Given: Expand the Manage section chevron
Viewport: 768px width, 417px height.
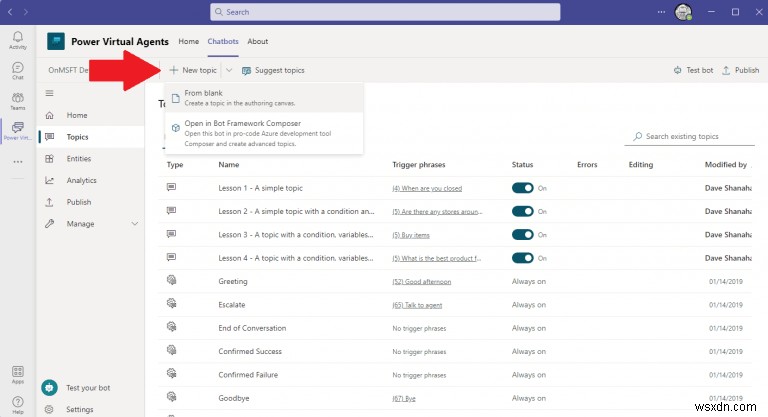Looking at the screenshot, I should [x=135, y=224].
